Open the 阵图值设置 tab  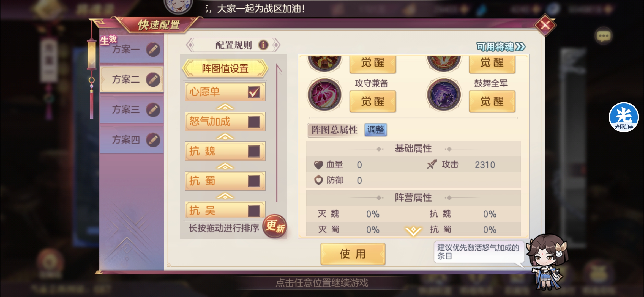click(225, 68)
